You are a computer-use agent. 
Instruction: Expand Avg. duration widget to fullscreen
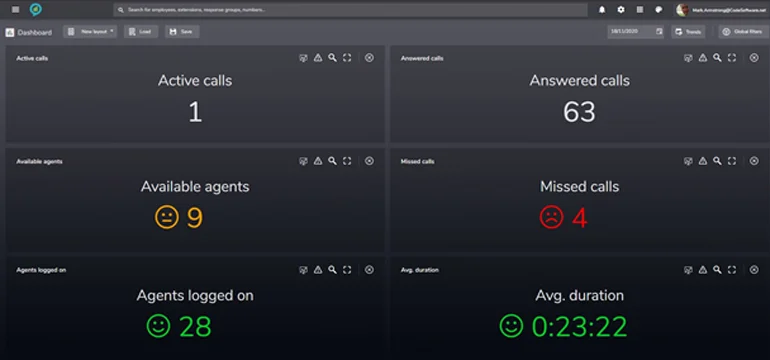coord(732,270)
